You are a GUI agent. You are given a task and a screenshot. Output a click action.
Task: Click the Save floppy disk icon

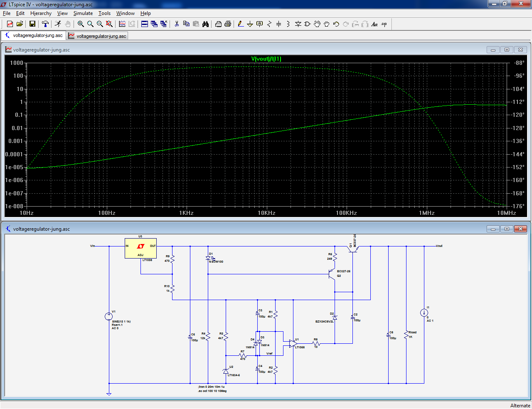[x=32, y=24]
